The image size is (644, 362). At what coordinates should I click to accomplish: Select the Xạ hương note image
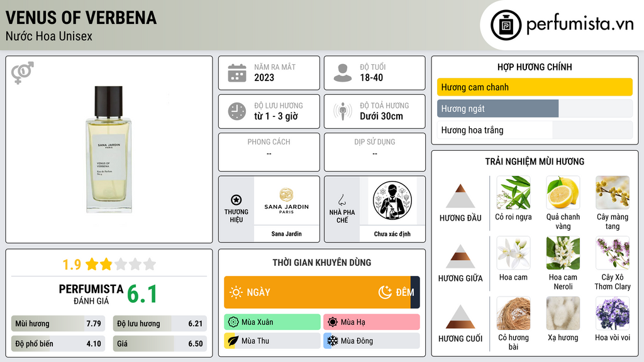[563, 314]
